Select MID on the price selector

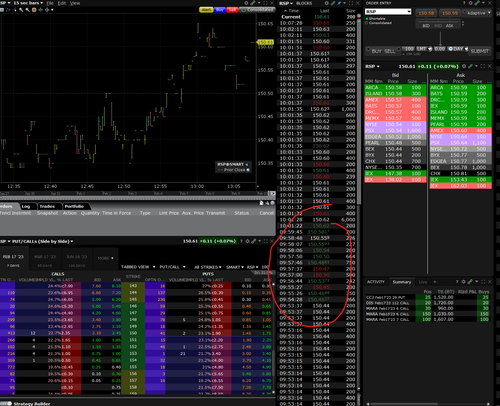click(438, 26)
